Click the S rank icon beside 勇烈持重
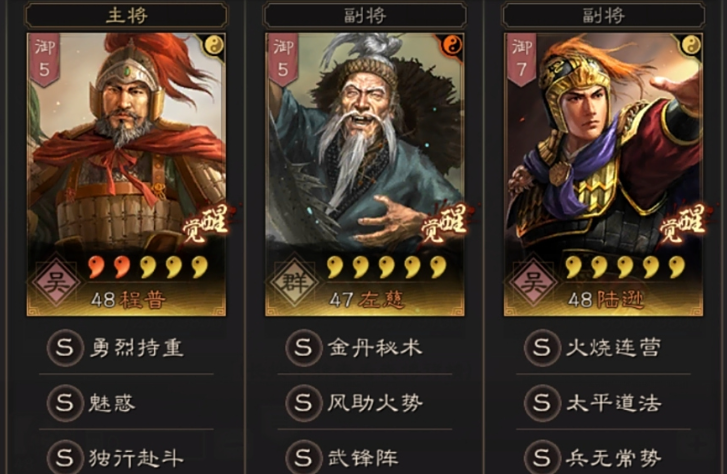 point(64,347)
